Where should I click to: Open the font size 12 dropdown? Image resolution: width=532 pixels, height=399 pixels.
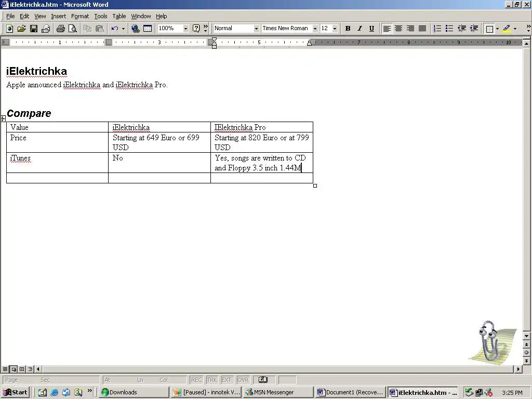[x=335, y=29]
